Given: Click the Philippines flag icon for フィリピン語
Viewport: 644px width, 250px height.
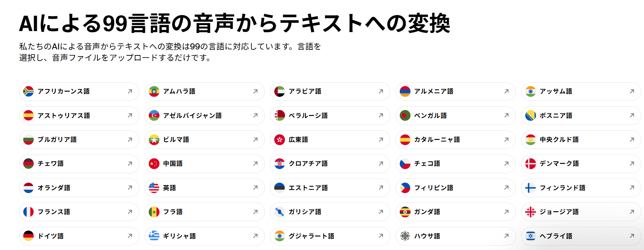Looking at the screenshot, I should click(x=405, y=188).
